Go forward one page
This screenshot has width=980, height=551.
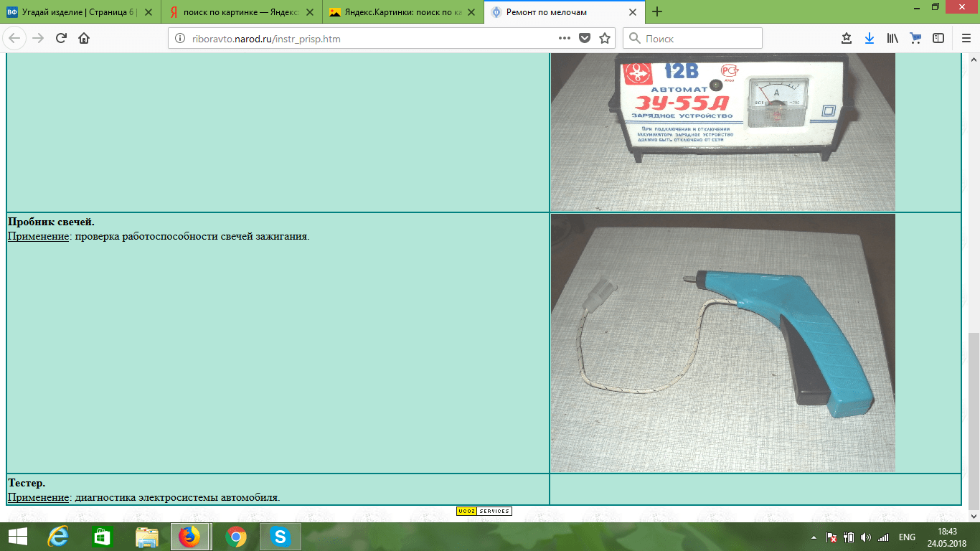pos(38,39)
